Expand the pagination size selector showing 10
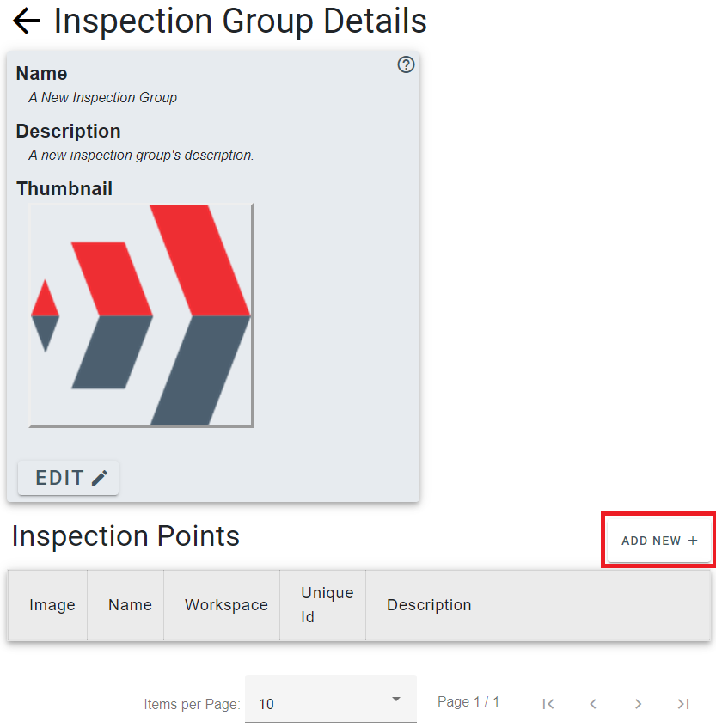 [x=330, y=703]
